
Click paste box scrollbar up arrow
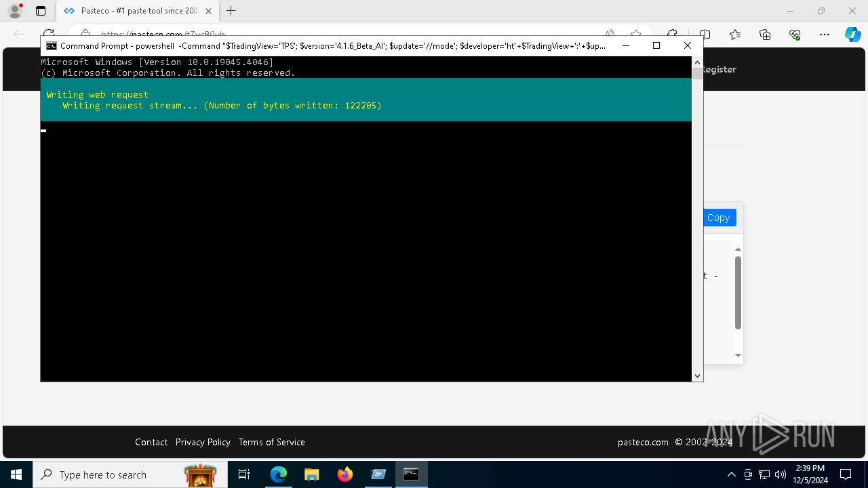click(x=738, y=249)
